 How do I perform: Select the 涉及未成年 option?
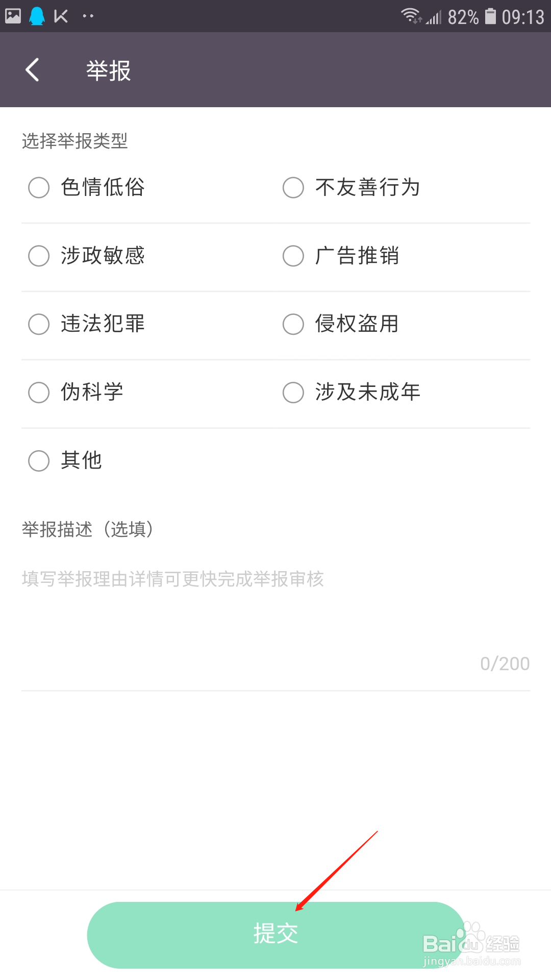[352, 393]
